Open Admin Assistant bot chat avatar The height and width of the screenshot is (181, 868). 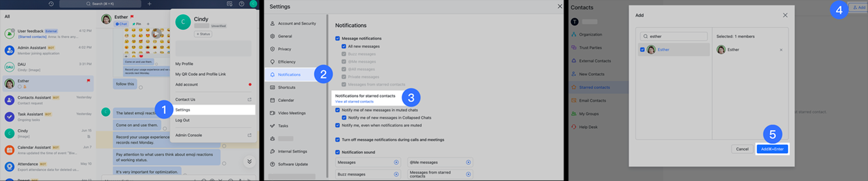[x=9, y=51]
